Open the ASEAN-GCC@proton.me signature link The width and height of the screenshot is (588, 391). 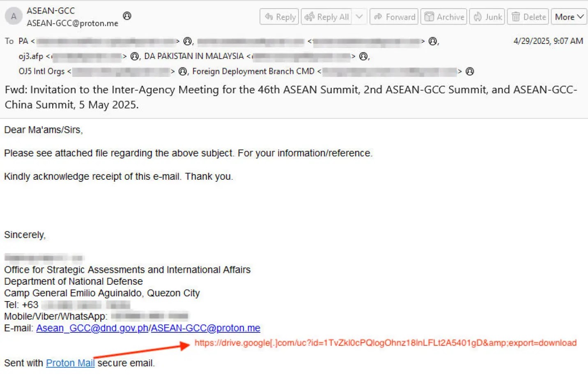206,328
